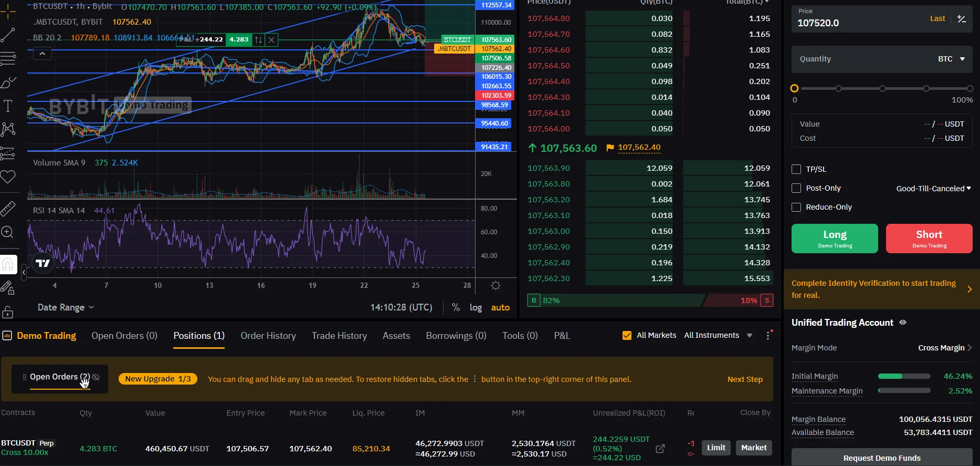Select the ruler measure tool
The image size is (980, 466).
pyautogui.click(x=8, y=209)
